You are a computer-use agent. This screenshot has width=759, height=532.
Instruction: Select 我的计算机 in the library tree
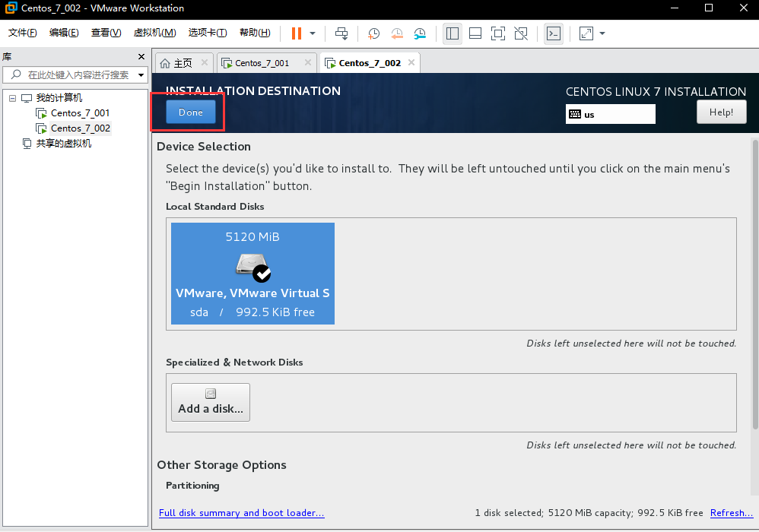(x=59, y=98)
